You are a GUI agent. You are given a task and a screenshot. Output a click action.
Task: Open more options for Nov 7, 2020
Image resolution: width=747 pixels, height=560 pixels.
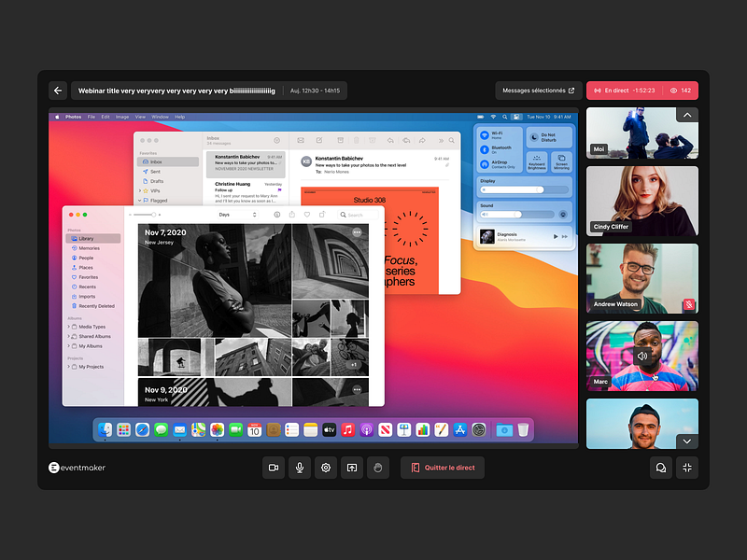357,232
